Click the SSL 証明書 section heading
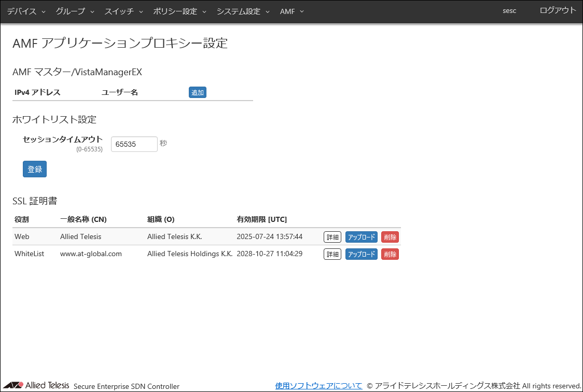Image resolution: width=583 pixels, height=392 pixels. [x=35, y=201]
